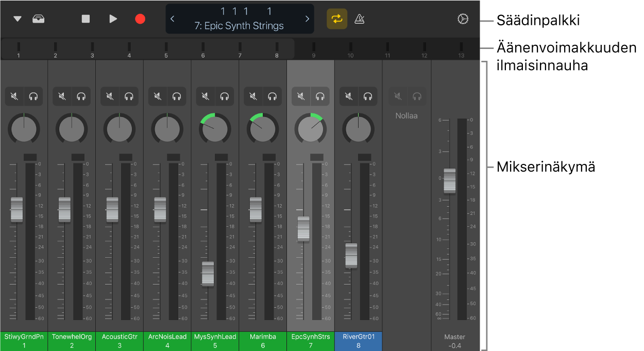
Task: Solo the TonewhelOrg channel
Action: coord(81,96)
